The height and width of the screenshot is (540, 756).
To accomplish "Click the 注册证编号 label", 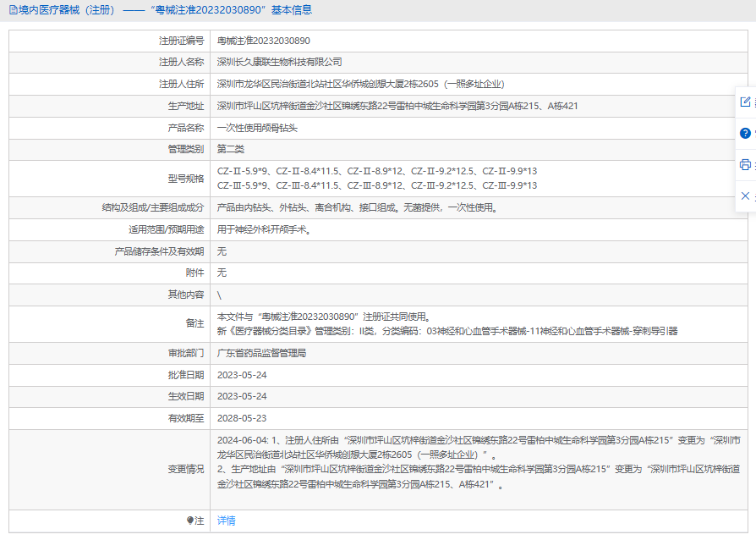I will pyautogui.click(x=181, y=41).
